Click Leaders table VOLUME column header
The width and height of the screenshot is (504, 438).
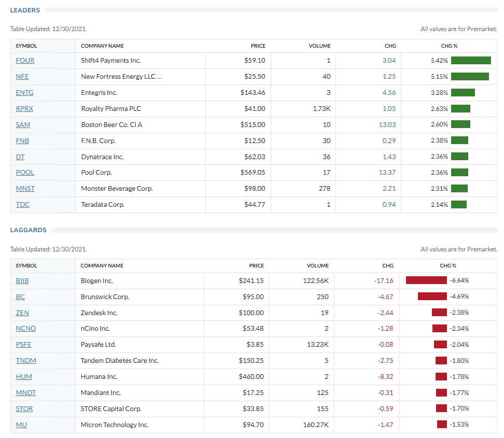(319, 46)
